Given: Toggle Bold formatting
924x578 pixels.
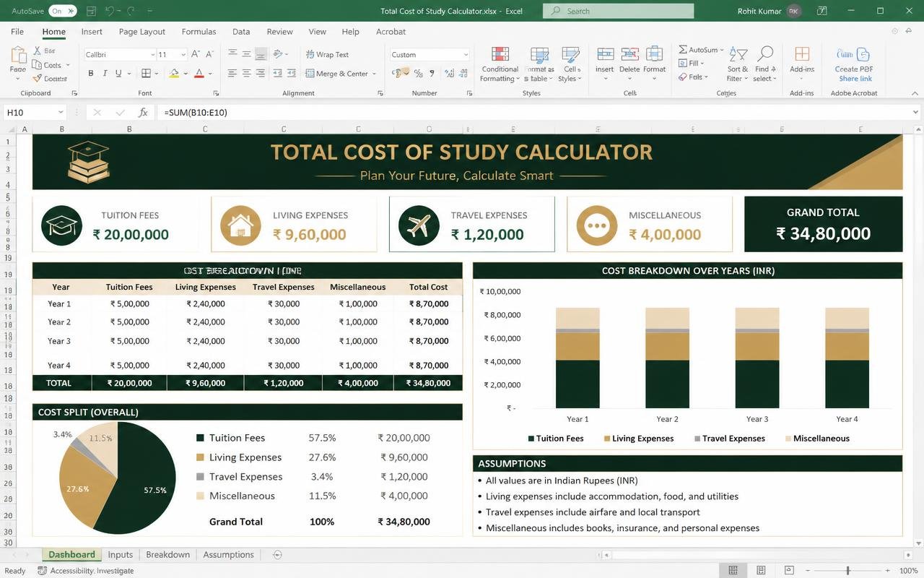Looking at the screenshot, I should pyautogui.click(x=91, y=73).
